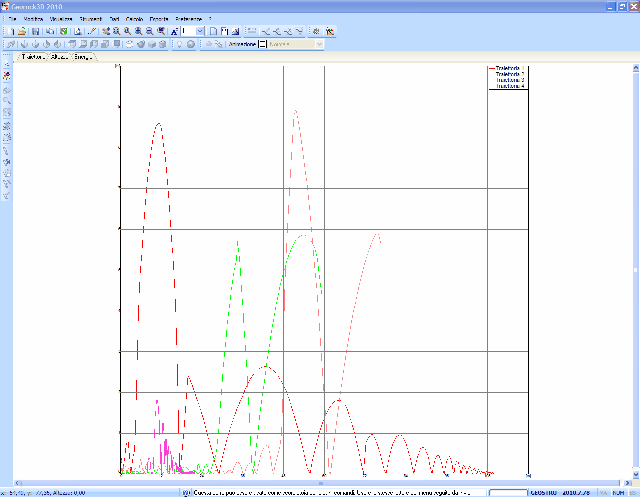The height and width of the screenshot is (497, 640).
Task: Open the Preferenze menu
Action: 189,19
